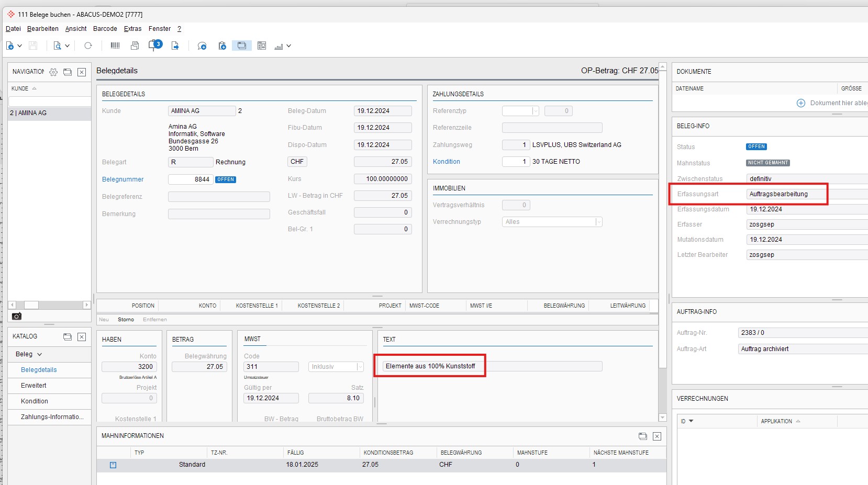Open the Barcode menu
Screen dimensions: 868x485
pos(105,29)
